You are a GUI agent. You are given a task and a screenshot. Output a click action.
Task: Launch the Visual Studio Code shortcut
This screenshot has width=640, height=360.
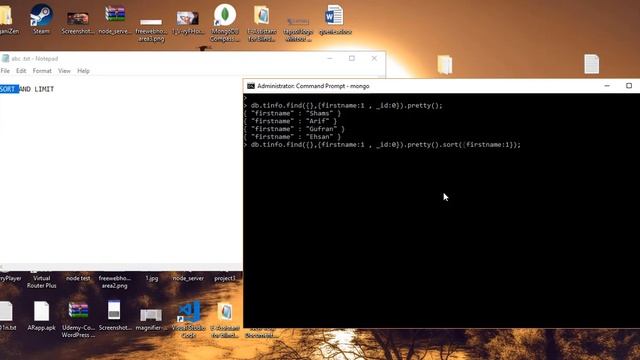coord(189,312)
